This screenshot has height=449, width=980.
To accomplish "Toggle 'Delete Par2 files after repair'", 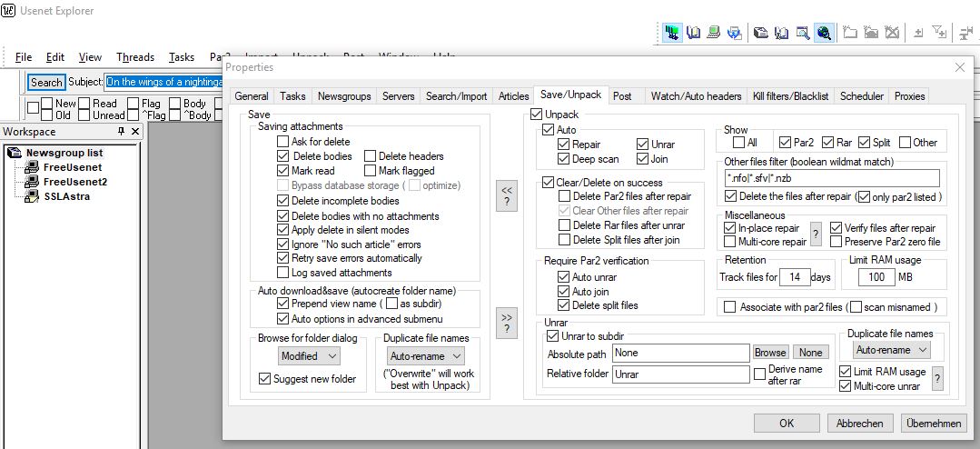I will pos(565,196).
